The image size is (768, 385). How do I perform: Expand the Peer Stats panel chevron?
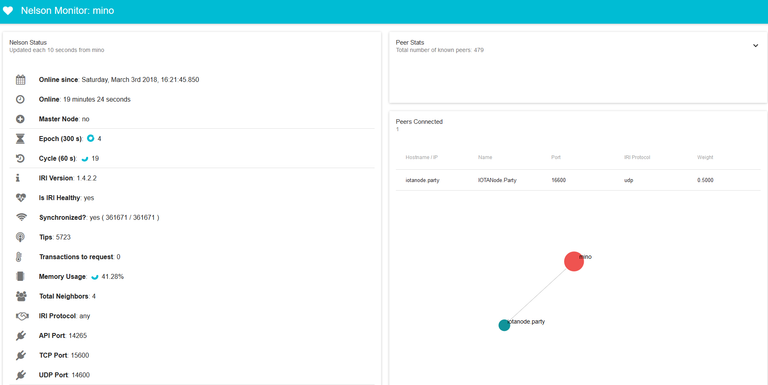[755, 46]
